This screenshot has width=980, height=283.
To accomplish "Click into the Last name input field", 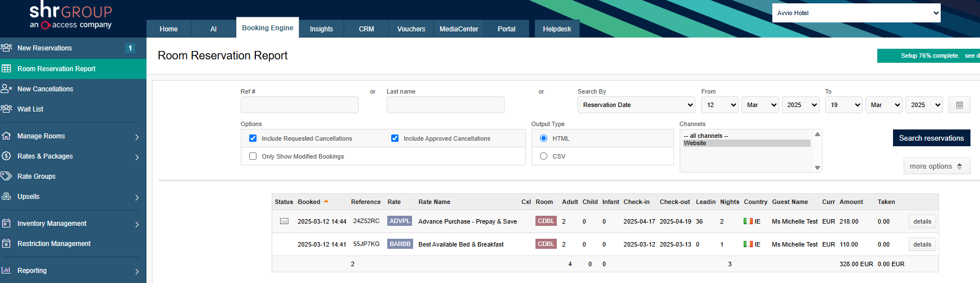I will click(446, 105).
